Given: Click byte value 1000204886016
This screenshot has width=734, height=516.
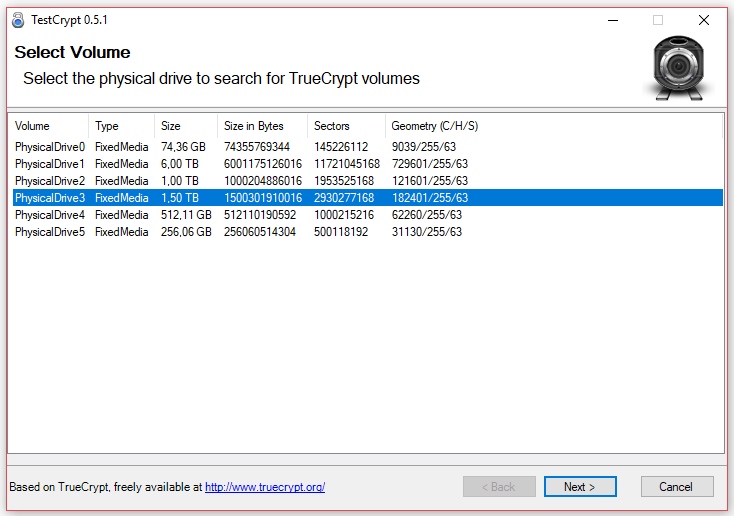Looking at the screenshot, I should [263, 181].
